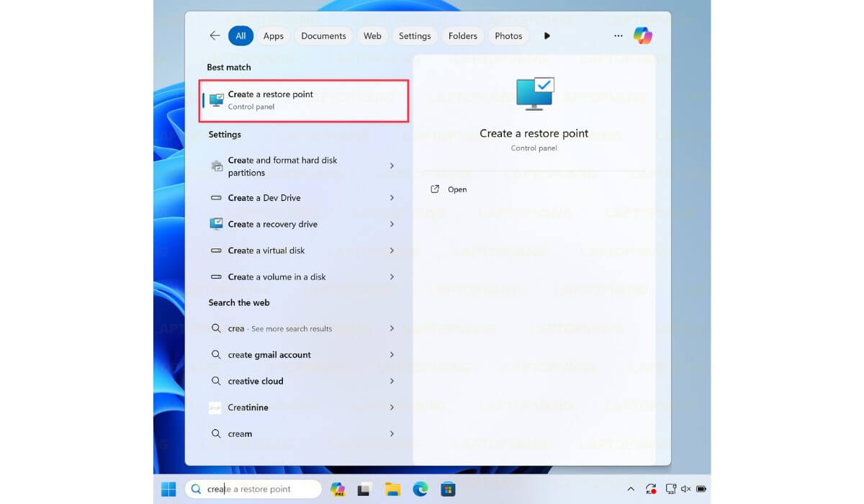Open Copilot preview from the taskbar
This screenshot has height=504, width=864.
pos(337,490)
